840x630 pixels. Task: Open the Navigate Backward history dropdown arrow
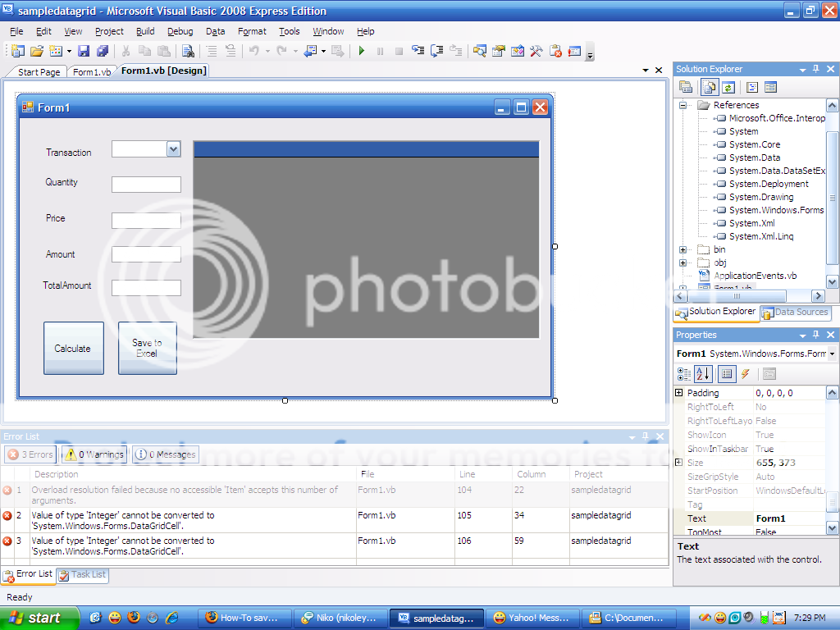(x=323, y=51)
